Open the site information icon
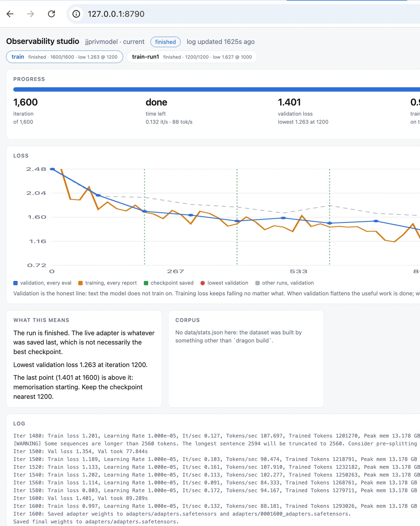This screenshot has height=526, width=420. point(76,14)
